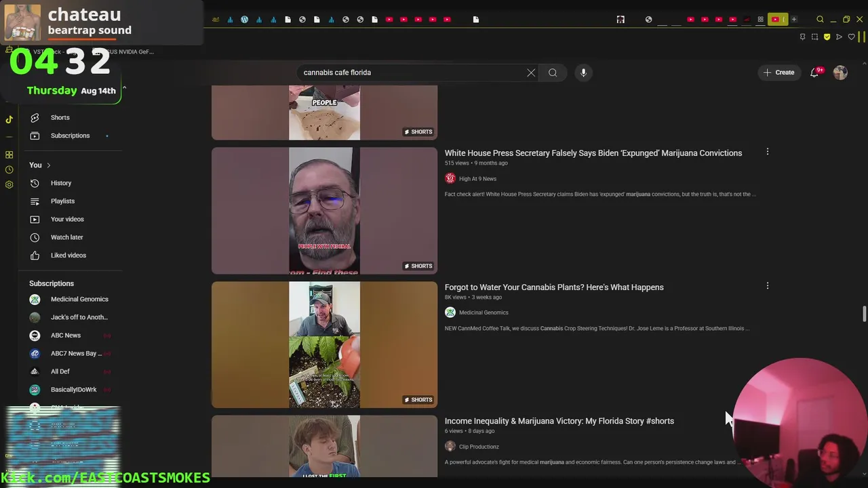868x488 pixels.
Task: Click the page vertical scrollbar thumb
Action: (864, 314)
